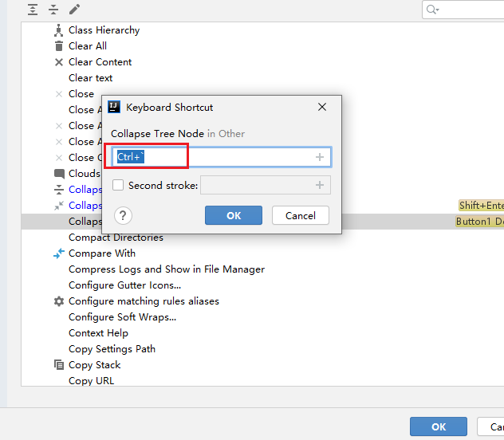This screenshot has height=440, width=504.
Task: Click the Clear All trash icon
Action: (x=59, y=46)
